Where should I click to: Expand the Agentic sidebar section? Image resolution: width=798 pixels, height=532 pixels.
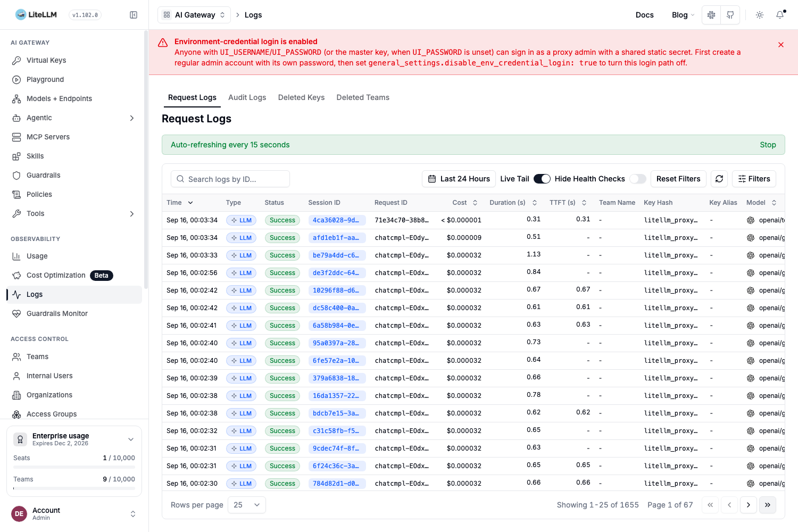tap(74, 118)
